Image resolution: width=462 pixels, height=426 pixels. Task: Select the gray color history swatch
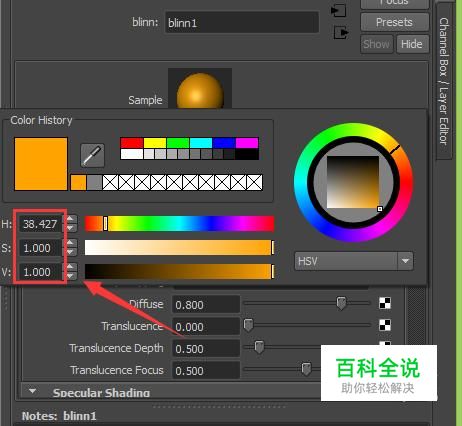pos(94,183)
